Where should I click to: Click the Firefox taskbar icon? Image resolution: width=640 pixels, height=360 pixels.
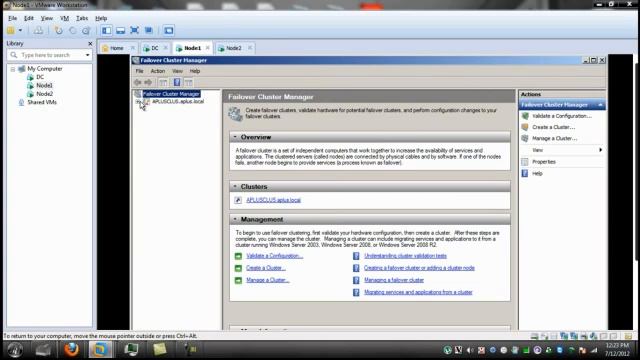pyautogui.click(x=71, y=350)
